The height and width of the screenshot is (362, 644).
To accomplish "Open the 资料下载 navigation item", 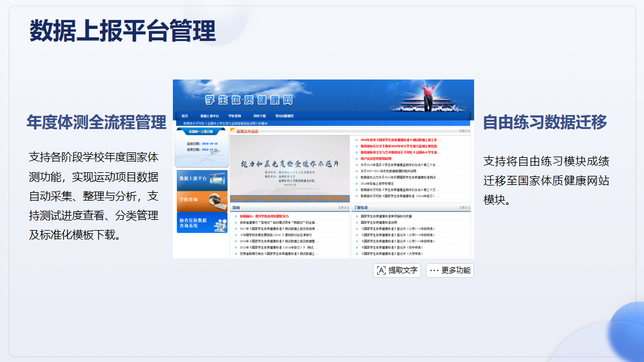I will click(x=260, y=116).
